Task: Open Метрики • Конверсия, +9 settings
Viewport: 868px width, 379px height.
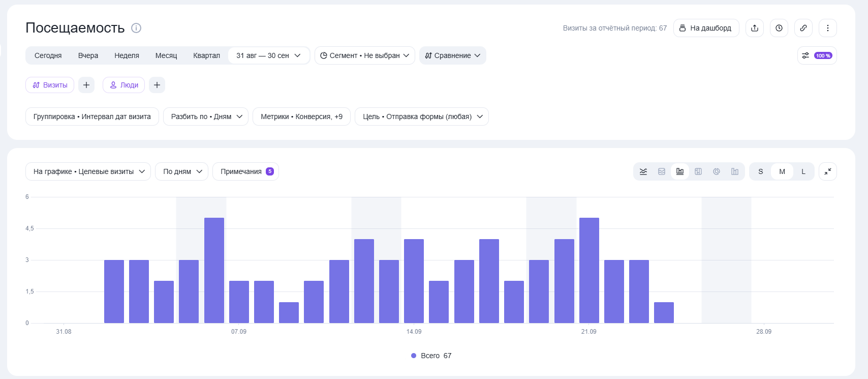Action: tap(301, 116)
